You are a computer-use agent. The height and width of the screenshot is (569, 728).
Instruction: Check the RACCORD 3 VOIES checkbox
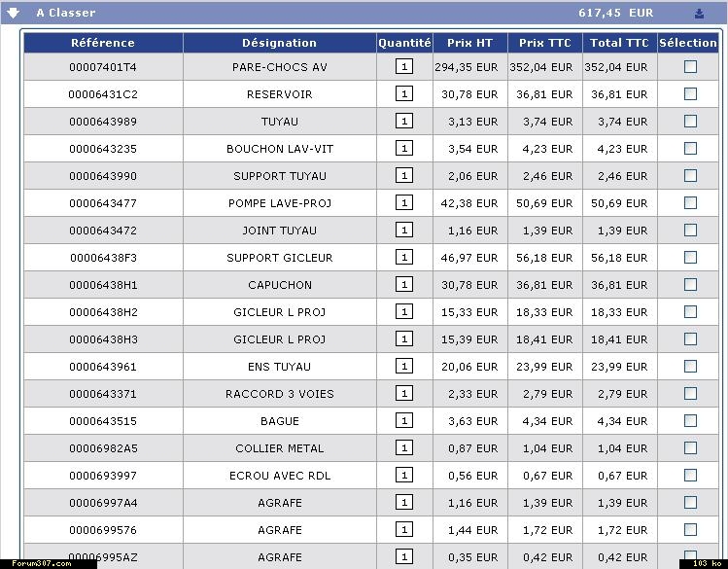click(690, 393)
